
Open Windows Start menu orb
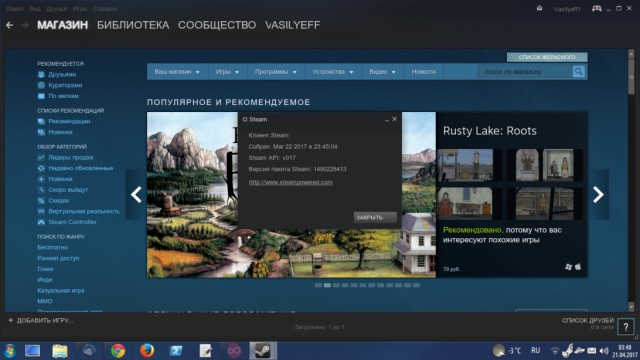(x=9, y=351)
